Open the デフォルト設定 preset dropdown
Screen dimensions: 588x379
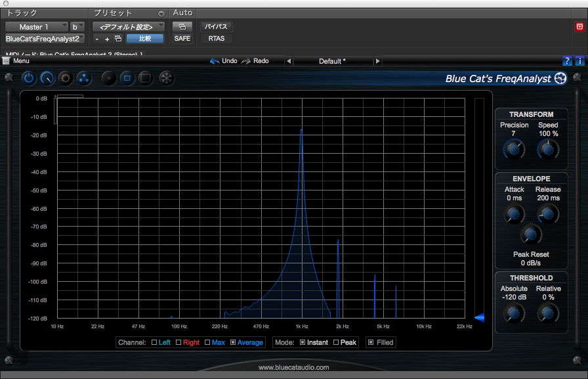tap(129, 27)
